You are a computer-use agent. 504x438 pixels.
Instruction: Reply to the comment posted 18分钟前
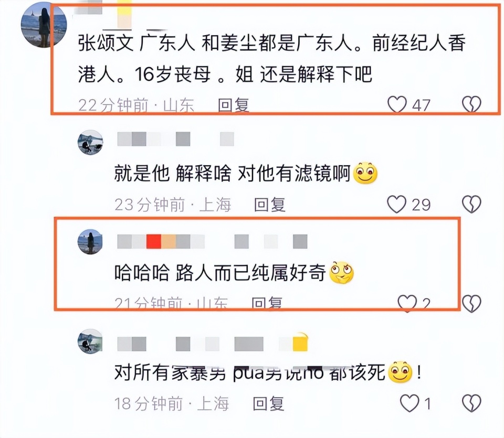[x=268, y=403]
